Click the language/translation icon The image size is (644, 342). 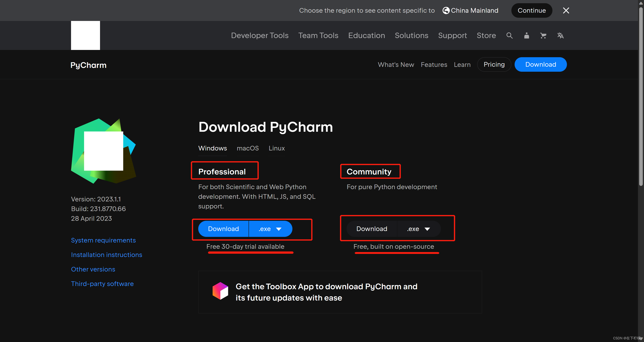click(560, 35)
